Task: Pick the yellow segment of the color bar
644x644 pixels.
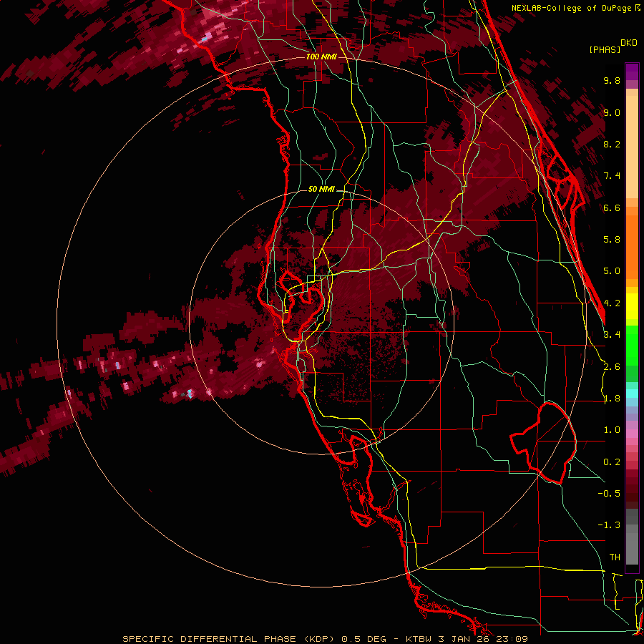Action: (x=632, y=306)
